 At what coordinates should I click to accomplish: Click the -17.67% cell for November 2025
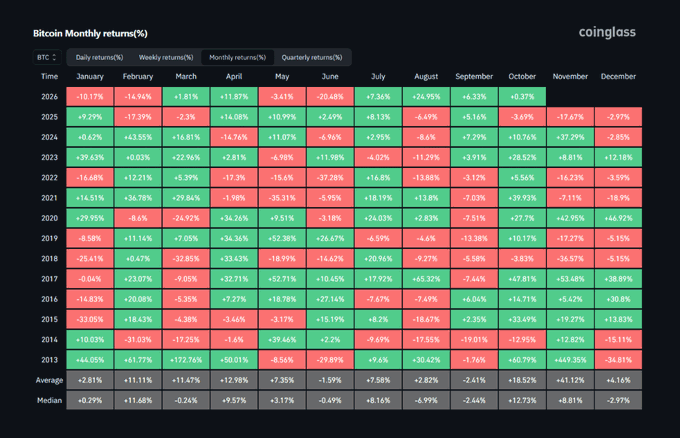[x=570, y=117]
